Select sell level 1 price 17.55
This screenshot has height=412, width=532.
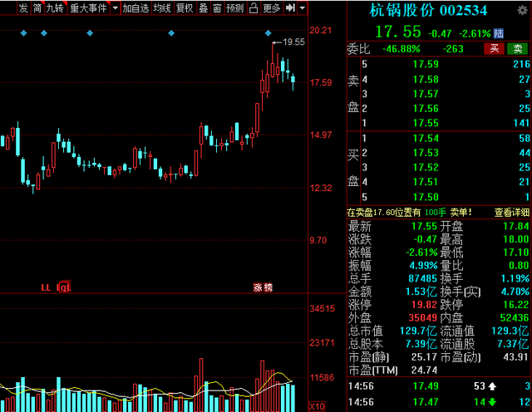pyautogui.click(x=426, y=123)
